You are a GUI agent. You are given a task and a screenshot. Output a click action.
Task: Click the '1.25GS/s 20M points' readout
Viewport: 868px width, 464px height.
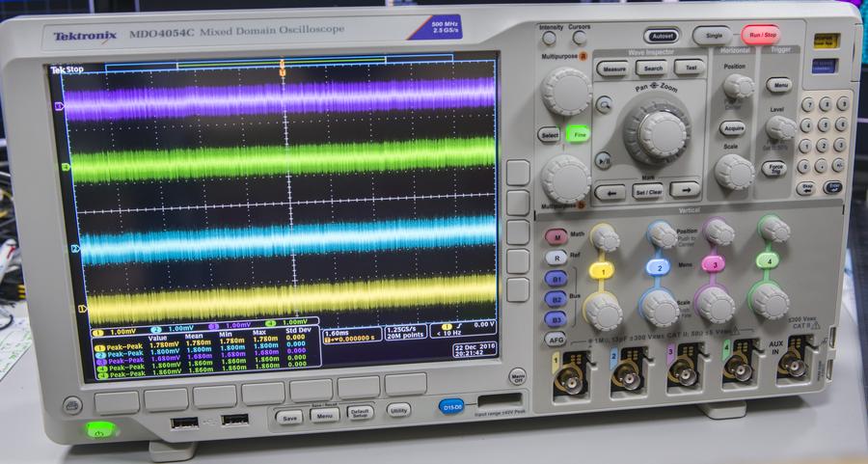click(406, 332)
